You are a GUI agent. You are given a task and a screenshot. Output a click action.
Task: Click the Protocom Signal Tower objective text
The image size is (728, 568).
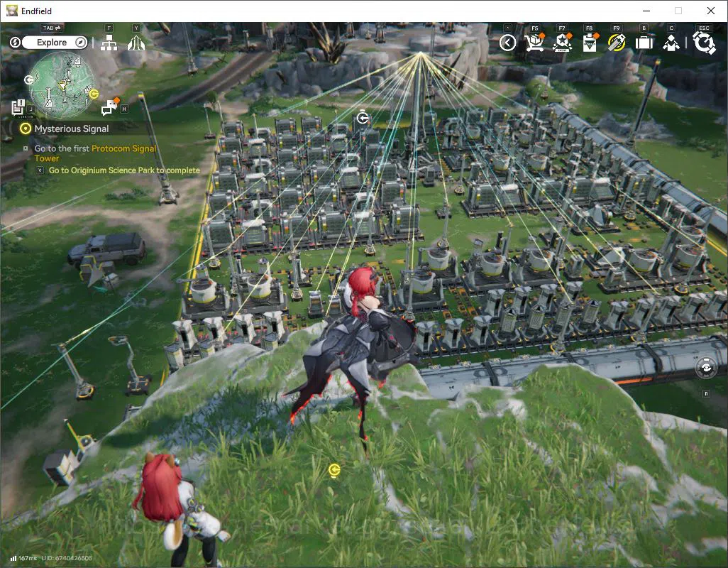point(96,153)
